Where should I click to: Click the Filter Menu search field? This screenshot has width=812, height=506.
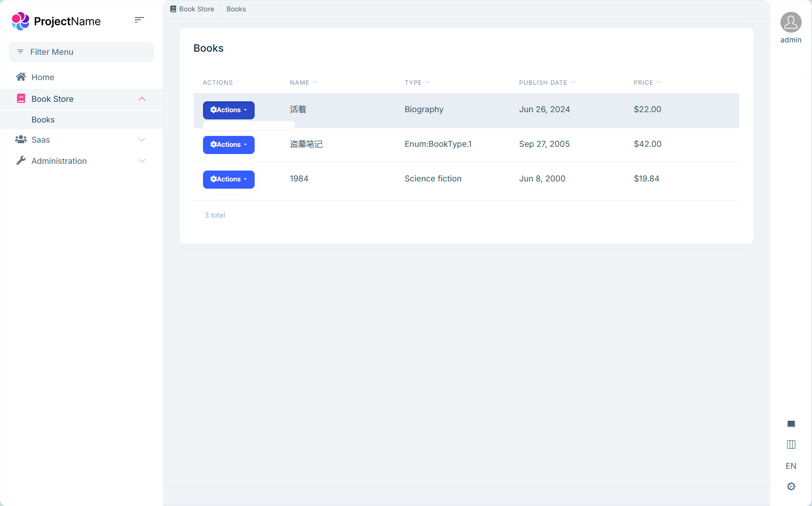pos(81,52)
